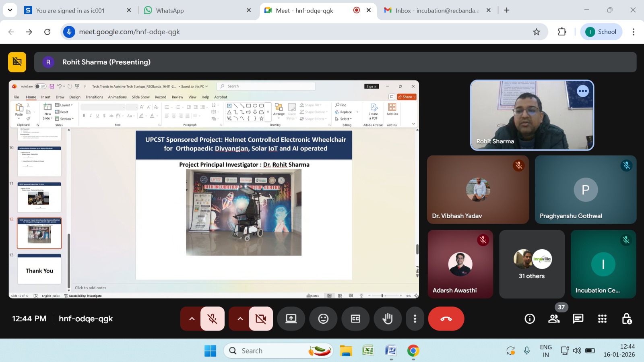644x362 pixels.
Task: Show the people participants list
Action: click(x=554, y=319)
